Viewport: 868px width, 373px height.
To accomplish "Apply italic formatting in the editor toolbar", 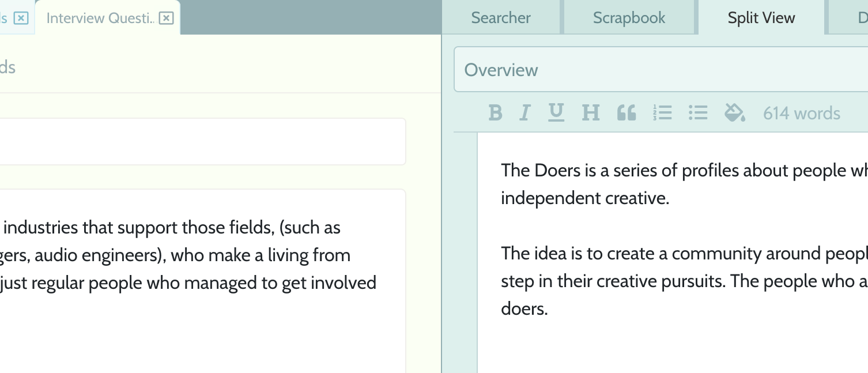I will [x=524, y=113].
